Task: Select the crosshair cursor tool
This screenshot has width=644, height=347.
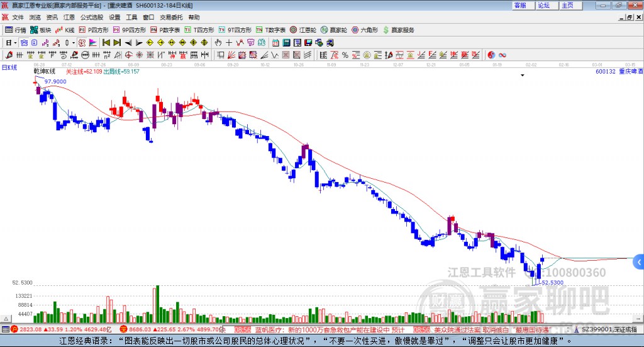Action: 229,43
